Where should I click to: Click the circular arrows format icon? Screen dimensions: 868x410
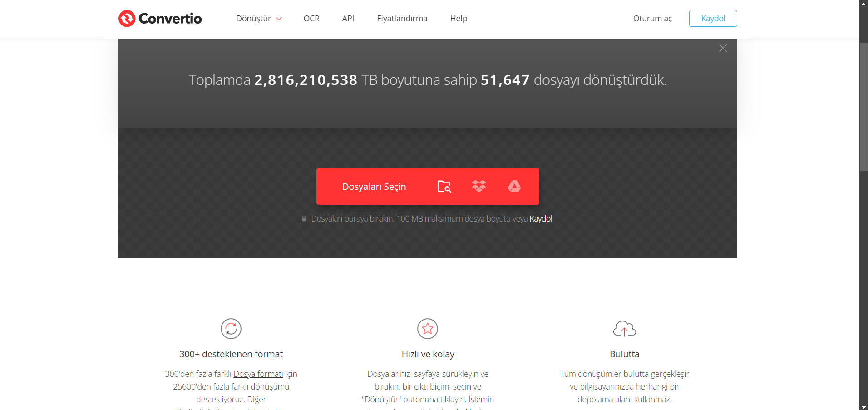click(x=231, y=329)
